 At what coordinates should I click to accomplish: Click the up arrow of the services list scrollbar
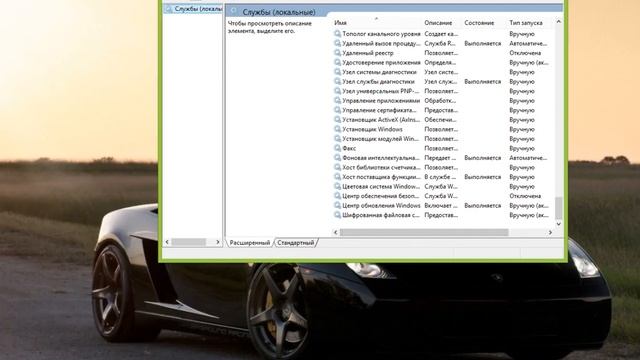[x=559, y=22]
